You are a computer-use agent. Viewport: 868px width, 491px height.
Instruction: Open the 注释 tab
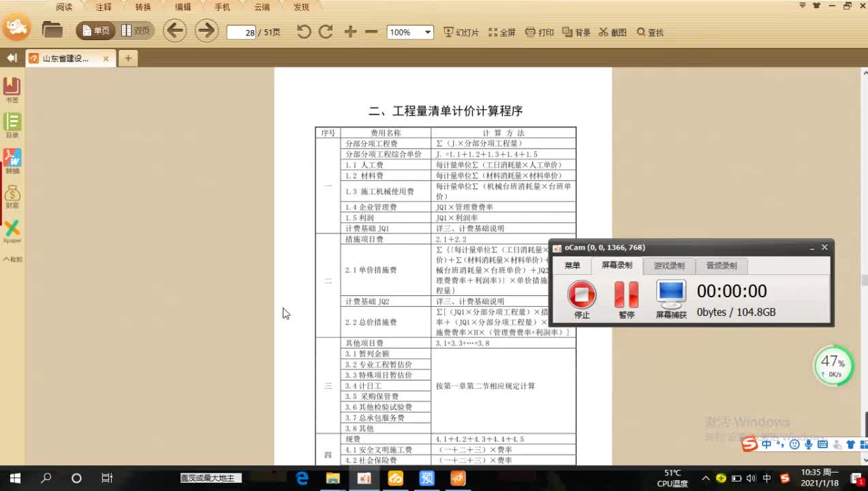coord(104,7)
